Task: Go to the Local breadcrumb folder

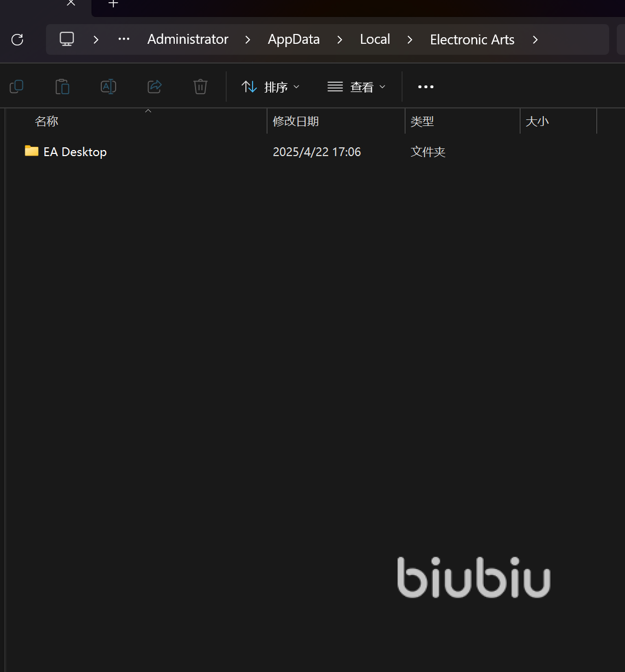Action: pyautogui.click(x=375, y=39)
